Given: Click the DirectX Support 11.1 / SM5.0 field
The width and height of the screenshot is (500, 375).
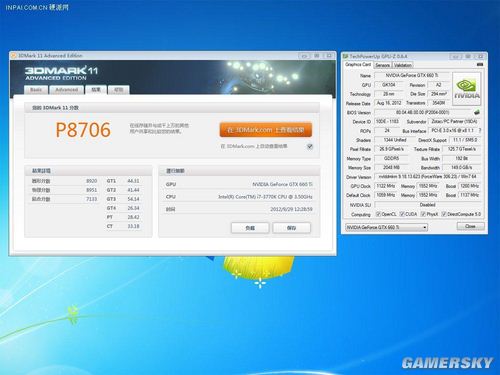Looking at the screenshot, I should 465,140.
